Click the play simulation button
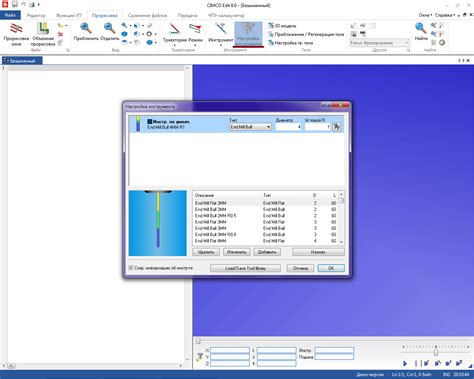474x379 pixels. click(405, 363)
